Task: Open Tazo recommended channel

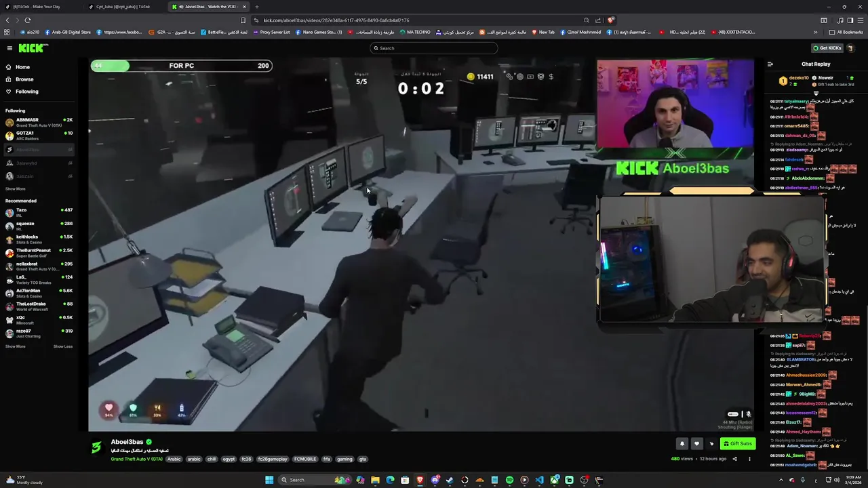Action: 39,213
